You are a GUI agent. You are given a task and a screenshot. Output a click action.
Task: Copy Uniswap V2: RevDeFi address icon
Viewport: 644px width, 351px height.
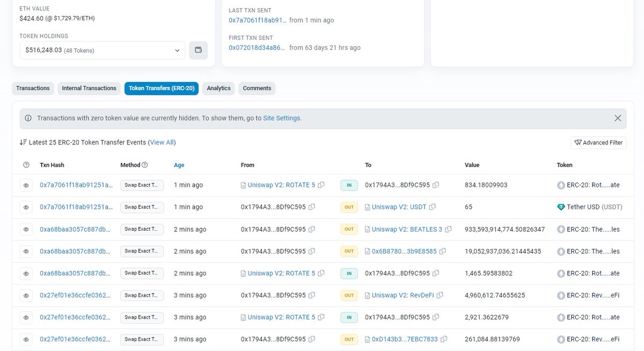[440, 295]
